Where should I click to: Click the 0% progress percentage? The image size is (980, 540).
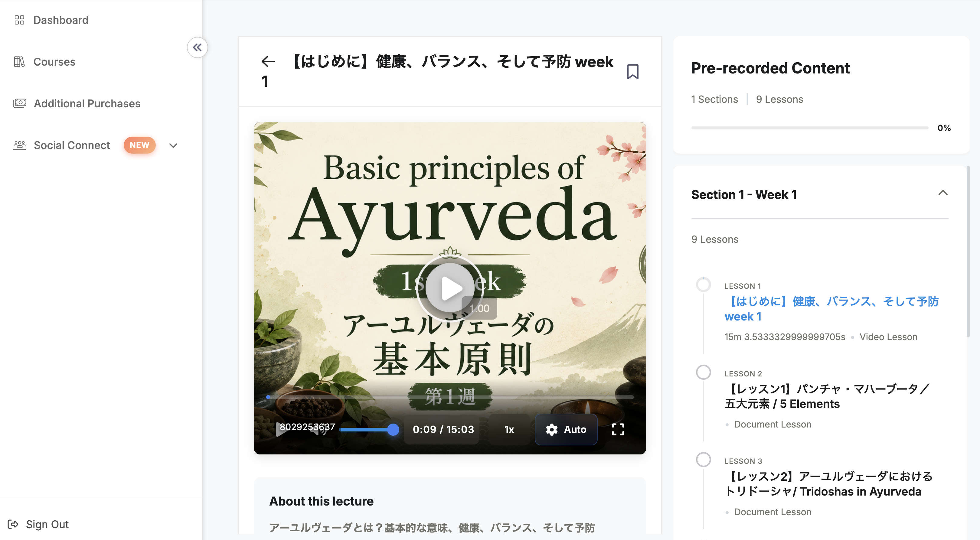[944, 128]
